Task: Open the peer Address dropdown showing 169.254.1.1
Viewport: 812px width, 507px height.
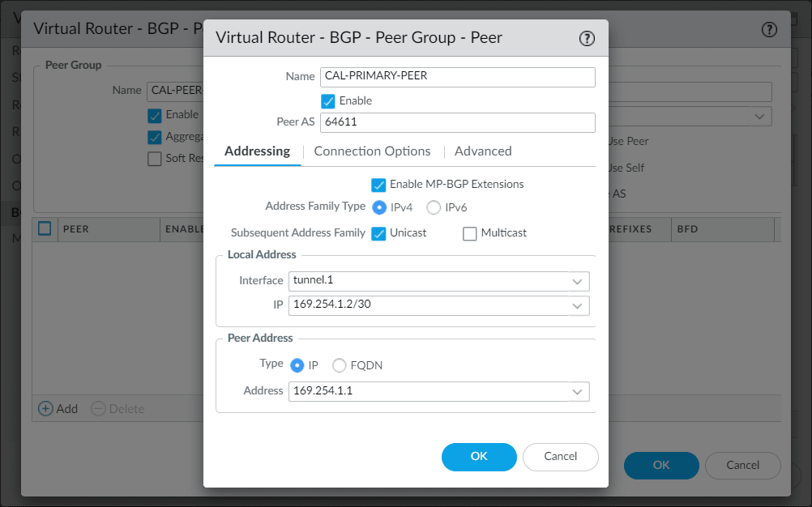Action: click(576, 390)
